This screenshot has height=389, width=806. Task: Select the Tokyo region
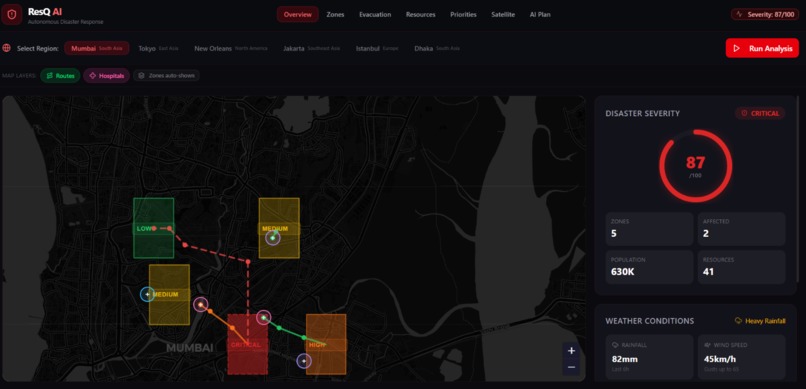coord(158,48)
